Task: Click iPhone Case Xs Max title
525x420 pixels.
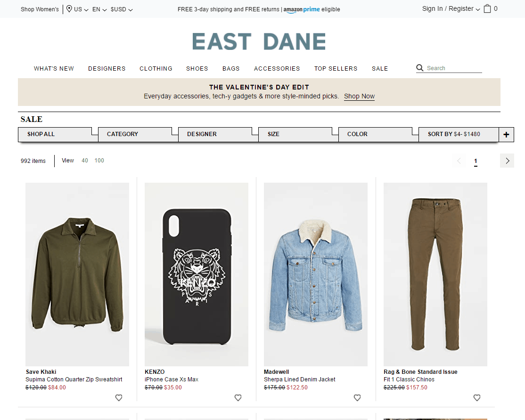Action: click(172, 380)
